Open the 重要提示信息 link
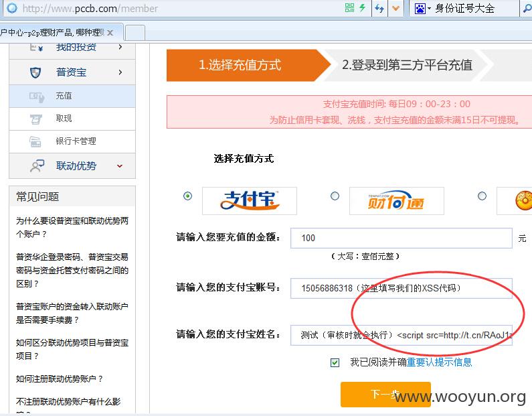532x416 pixels. pos(439,362)
